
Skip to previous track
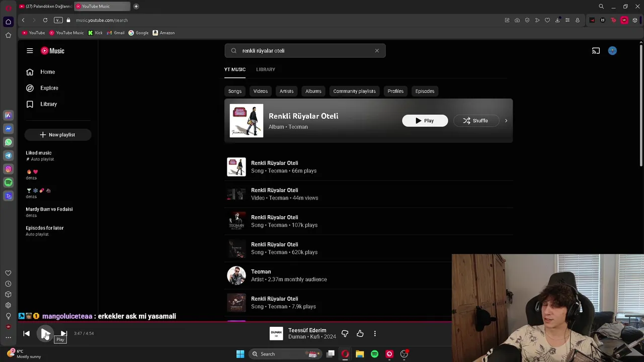pos(27,333)
